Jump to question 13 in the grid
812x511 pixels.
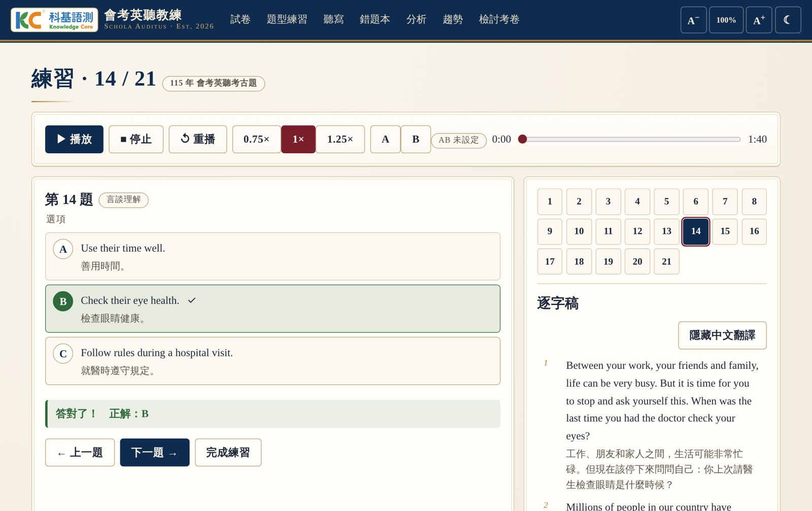666,231
